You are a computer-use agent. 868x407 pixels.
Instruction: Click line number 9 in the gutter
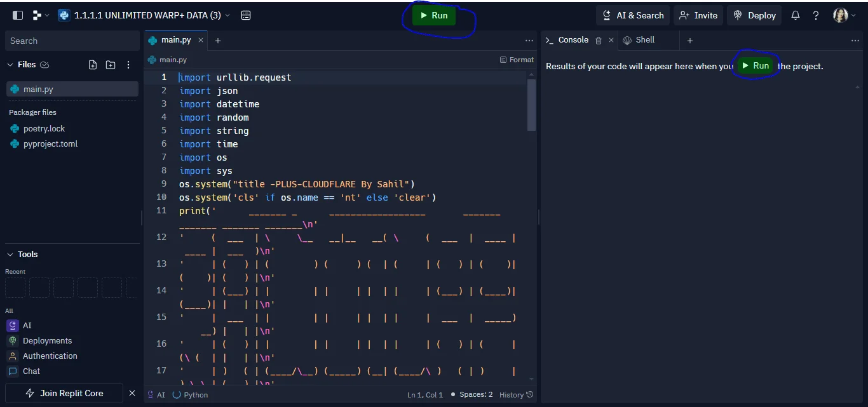pos(164,184)
